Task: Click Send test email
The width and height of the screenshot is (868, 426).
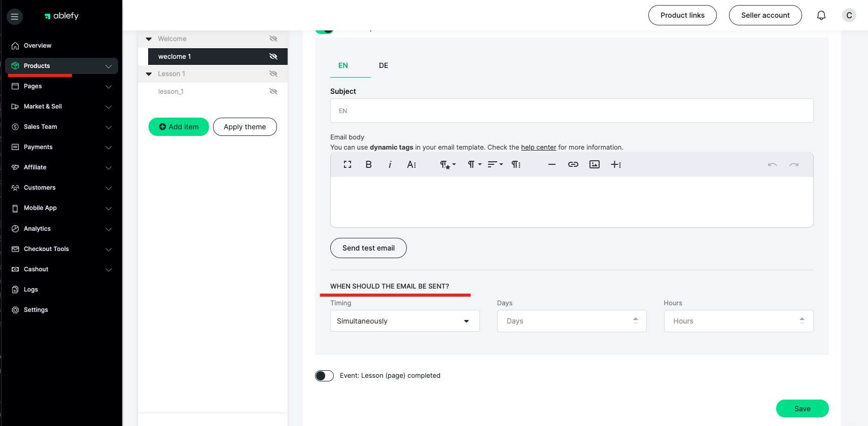Action: click(x=368, y=248)
